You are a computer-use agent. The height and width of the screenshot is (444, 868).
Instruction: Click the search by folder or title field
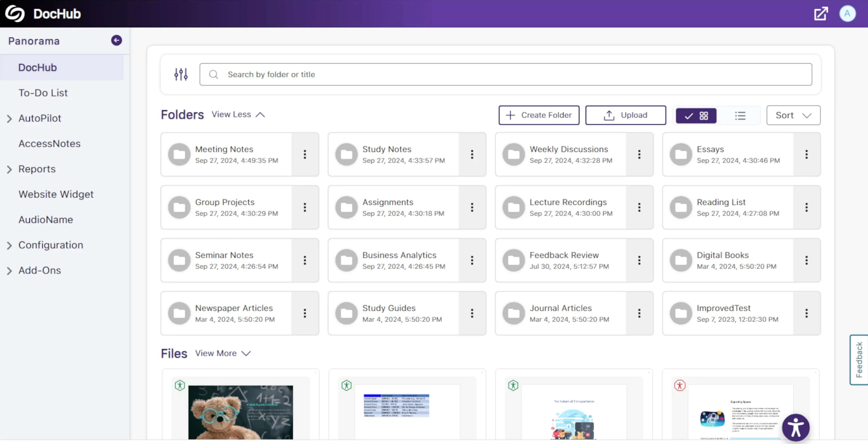pos(505,74)
